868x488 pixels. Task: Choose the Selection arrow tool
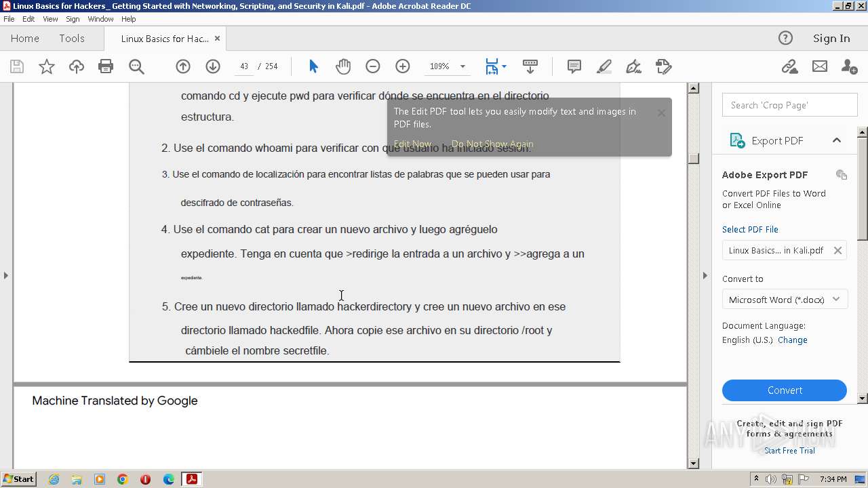313,66
